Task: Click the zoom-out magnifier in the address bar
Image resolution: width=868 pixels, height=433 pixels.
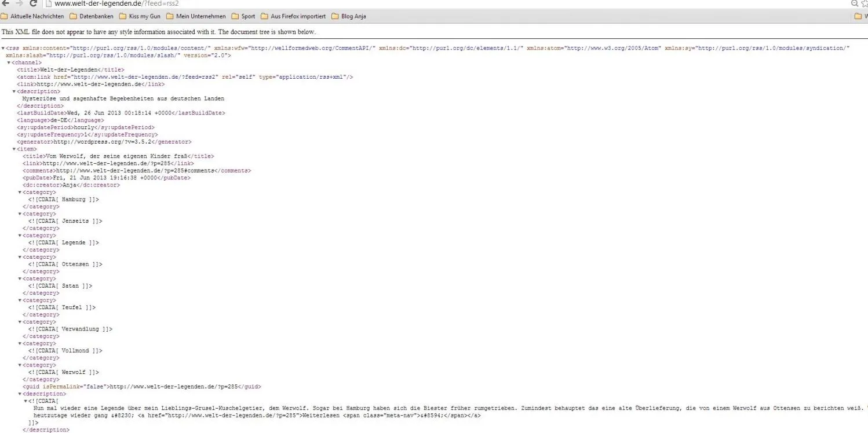Action: [x=854, y=3]
